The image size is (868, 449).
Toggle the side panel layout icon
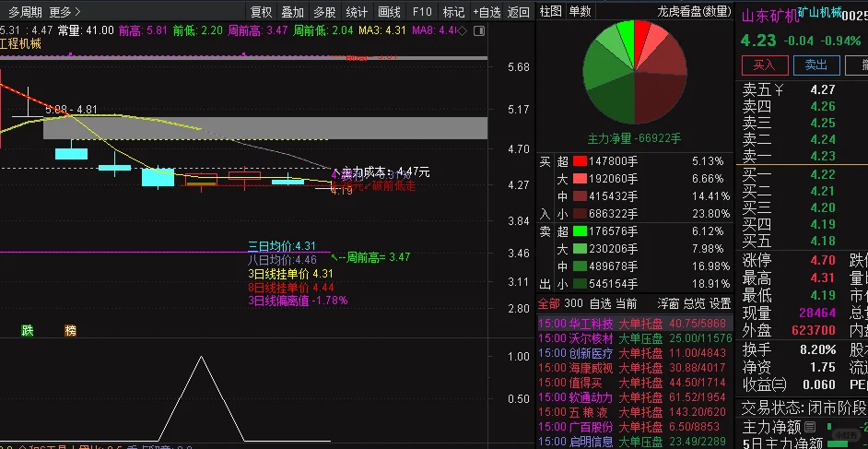coord(479,30)
